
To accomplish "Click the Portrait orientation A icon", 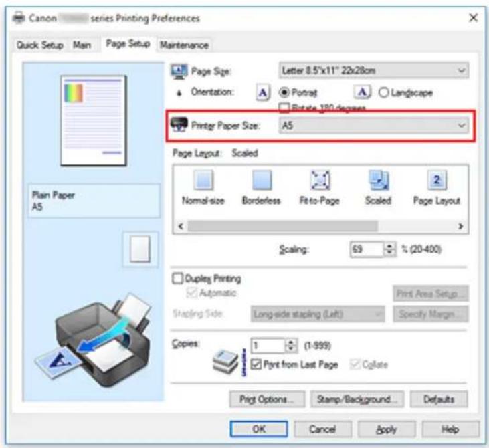I will (x=263, y=92).
